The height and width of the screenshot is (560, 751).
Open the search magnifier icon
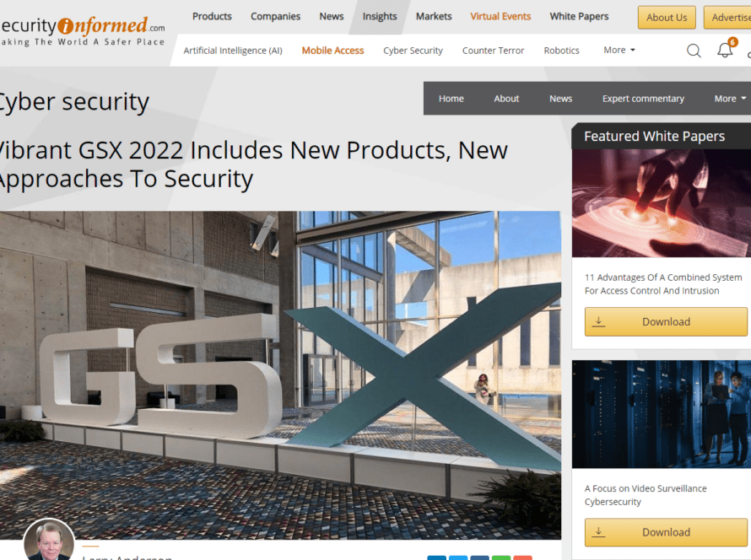click(694, 51)
